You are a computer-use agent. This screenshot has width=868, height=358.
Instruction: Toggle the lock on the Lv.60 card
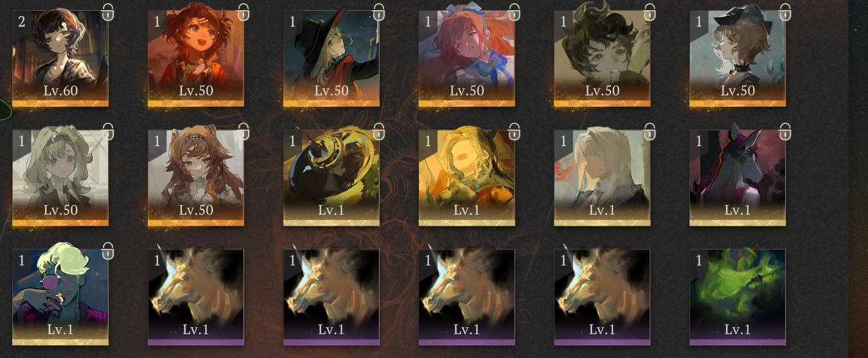pos(108,11)
